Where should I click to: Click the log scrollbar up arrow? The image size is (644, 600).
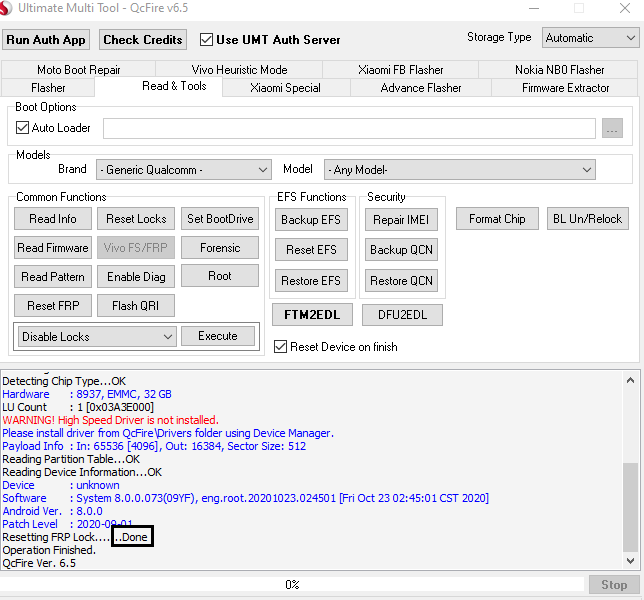[630, 380]
